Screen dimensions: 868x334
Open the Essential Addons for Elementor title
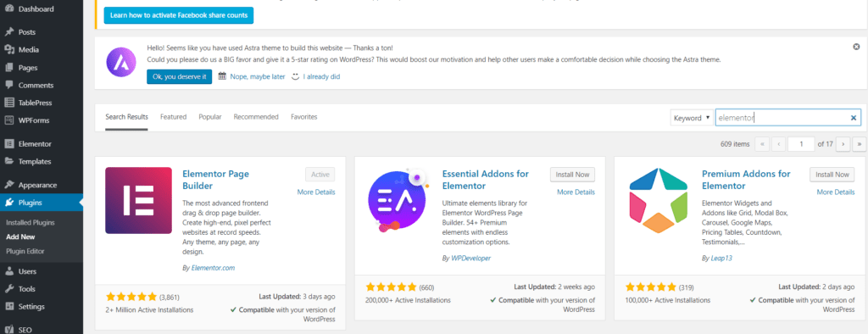[x=486, y=180]
